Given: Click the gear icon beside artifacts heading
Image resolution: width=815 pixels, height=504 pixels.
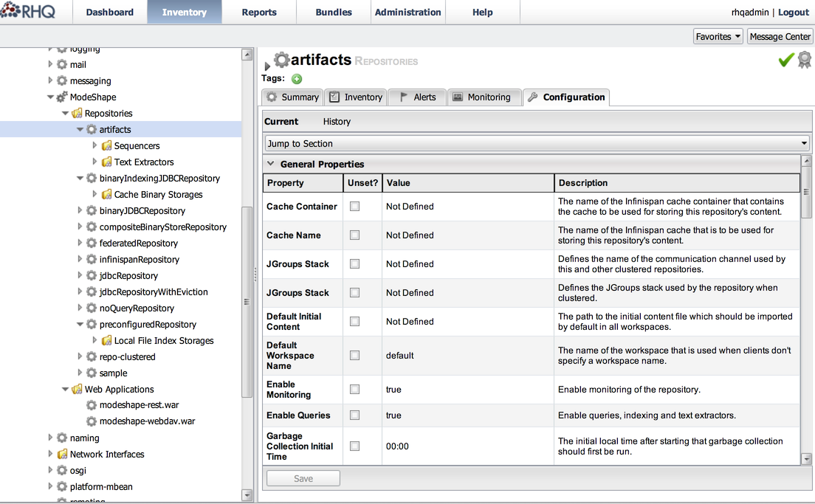Looking at the screenshot, I should 282,60.
